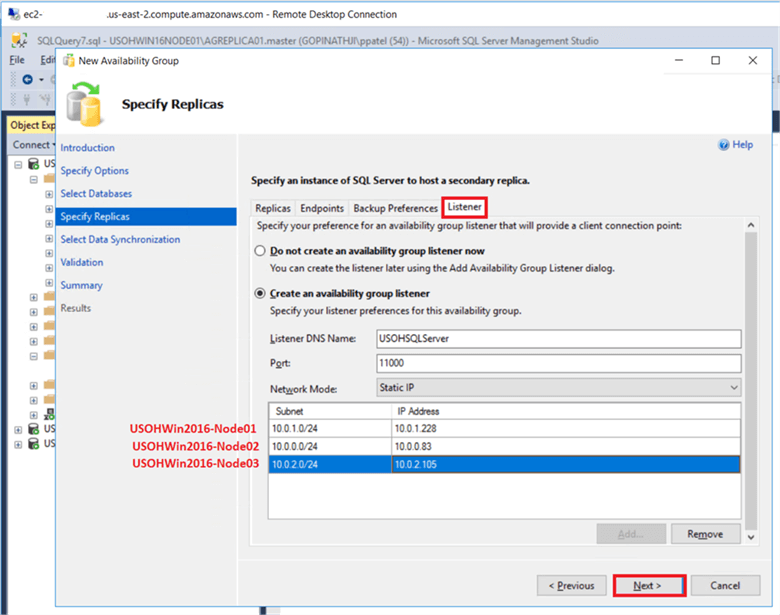Image resolution: width=780 pixels, height=615 pixels.
Task: Click the listener panel scrollbar down arrow
Action: click(x=751, y=537)
